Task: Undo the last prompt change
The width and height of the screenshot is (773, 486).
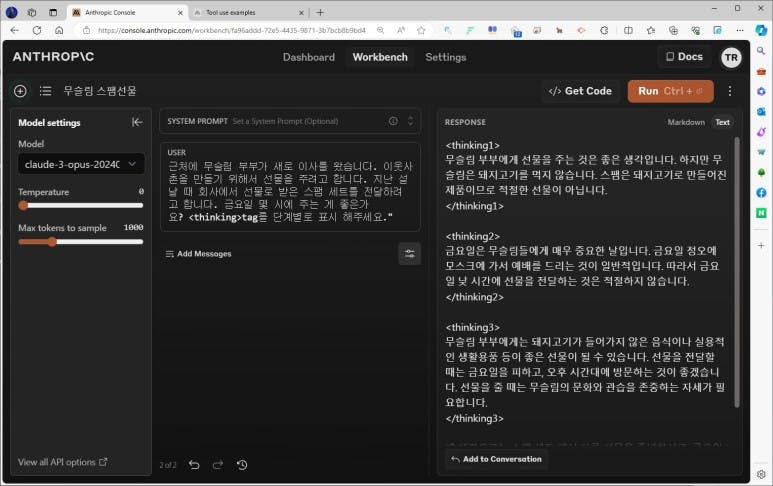Action: pyautogui.click(x=194, y=465)
